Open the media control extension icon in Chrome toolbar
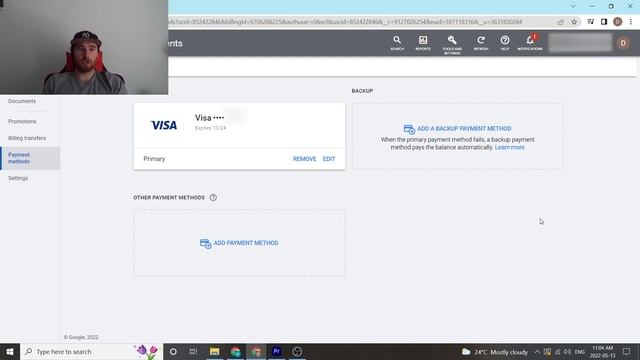The image size is (640, 360). 591,22
